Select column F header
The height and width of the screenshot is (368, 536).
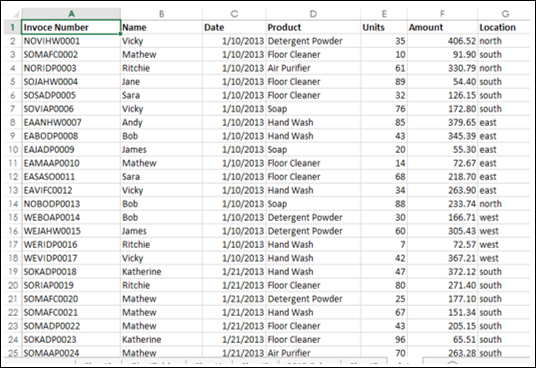442,14
